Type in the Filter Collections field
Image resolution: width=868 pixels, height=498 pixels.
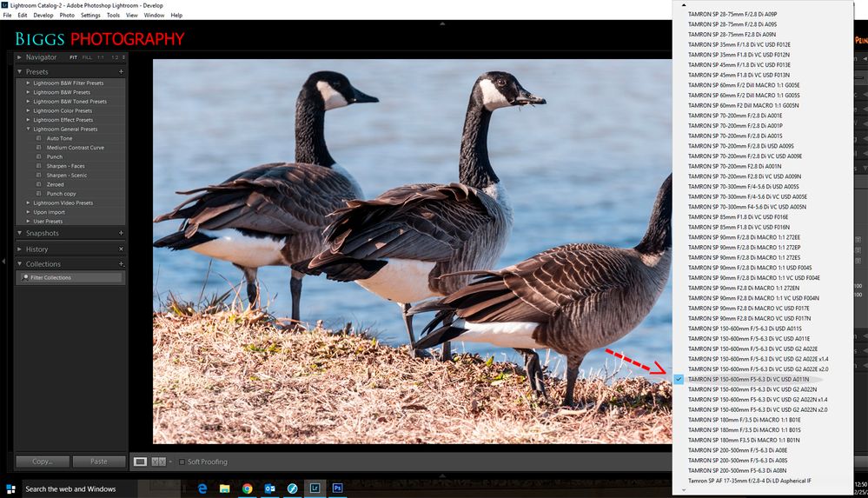coord(71,277)
